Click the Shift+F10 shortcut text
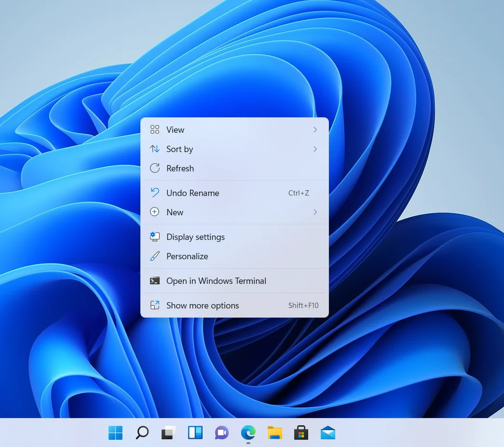 pos(303,305)
